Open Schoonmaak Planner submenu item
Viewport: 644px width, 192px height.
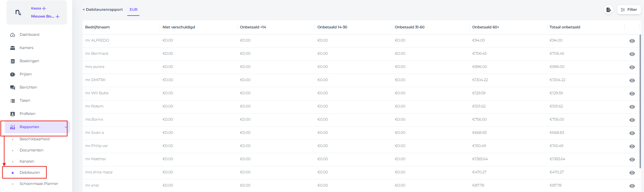pos(39,184)
